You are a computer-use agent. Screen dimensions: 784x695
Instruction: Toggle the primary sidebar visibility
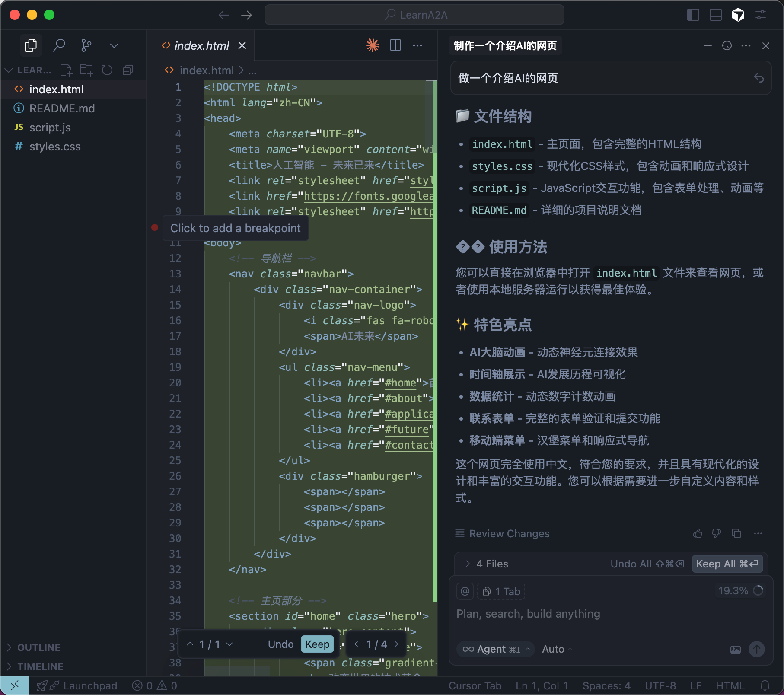693,15
